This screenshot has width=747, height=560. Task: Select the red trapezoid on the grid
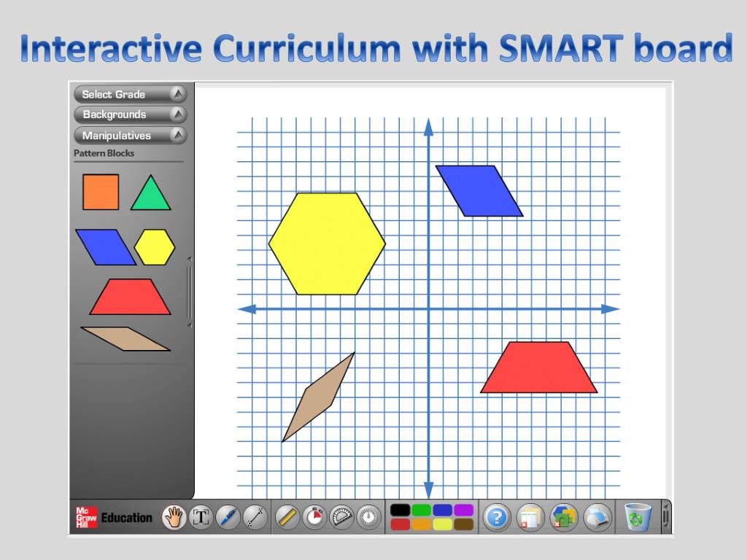[x=539, y=367]
